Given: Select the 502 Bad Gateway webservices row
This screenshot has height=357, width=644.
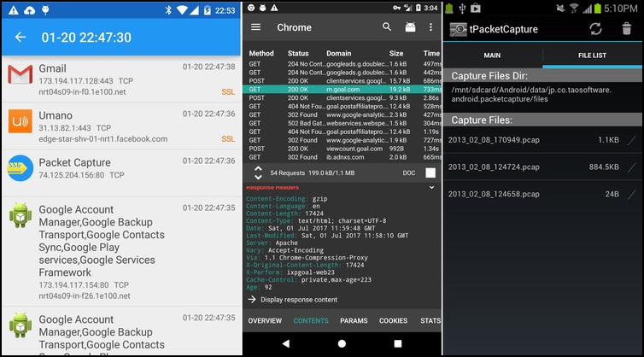Looking at the screenshot, I should click(x=342, y=123).
